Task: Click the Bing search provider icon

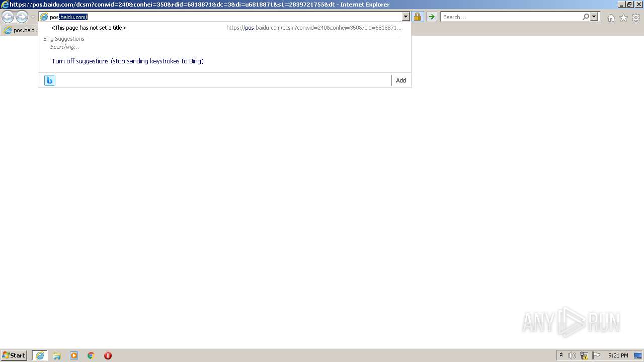Action: pyautogui.click(x=49, y=80)
